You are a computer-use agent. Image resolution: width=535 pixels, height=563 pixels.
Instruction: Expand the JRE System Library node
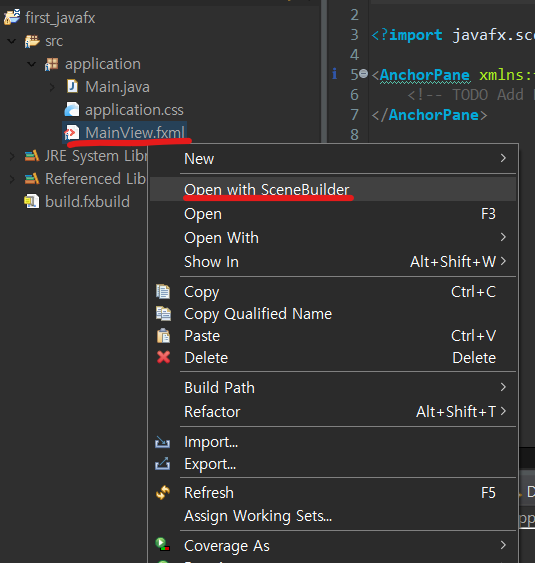coord(12,156)
